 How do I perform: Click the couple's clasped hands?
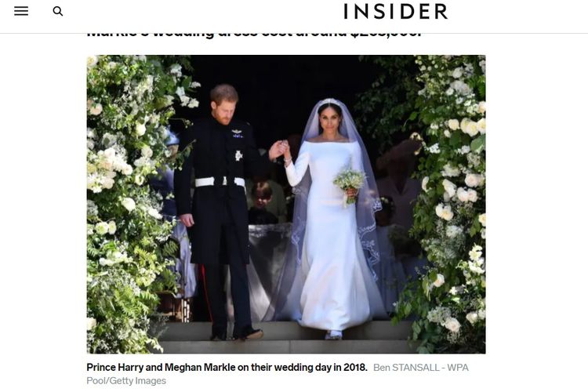280,149
